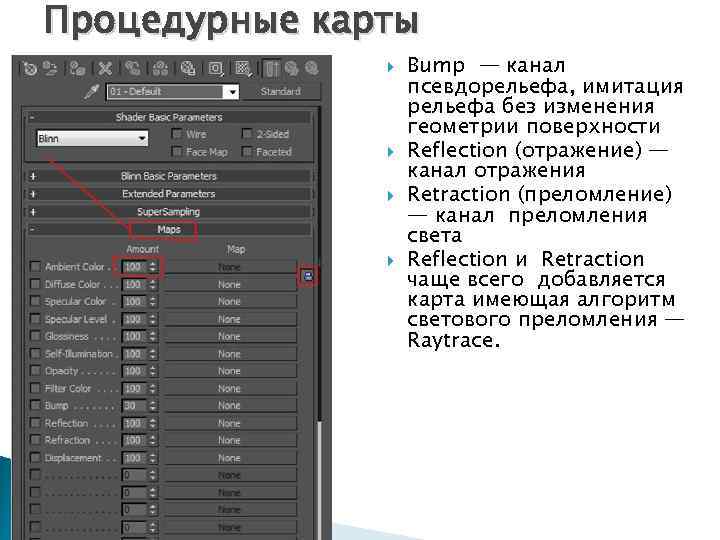This screenshot has width=720, height=540.
Task: Open the 01 - Default material name dropdown
Action: [x=173, y=92]
